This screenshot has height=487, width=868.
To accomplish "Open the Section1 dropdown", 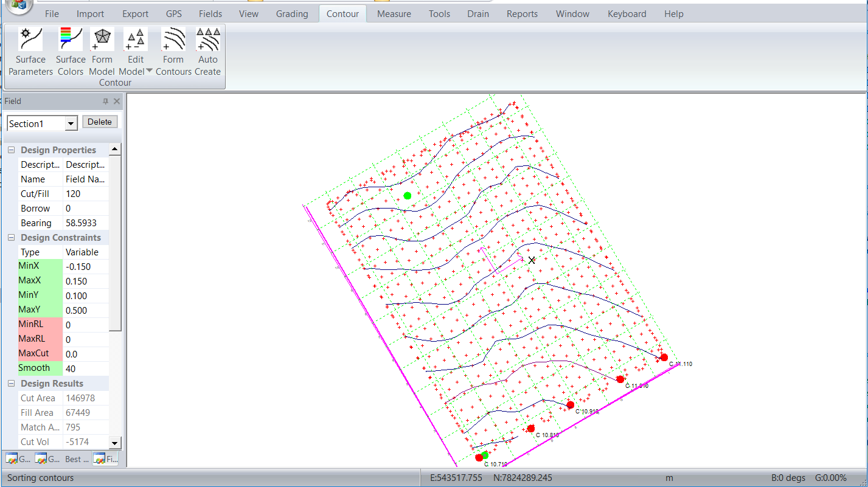I will coord(71,124).
